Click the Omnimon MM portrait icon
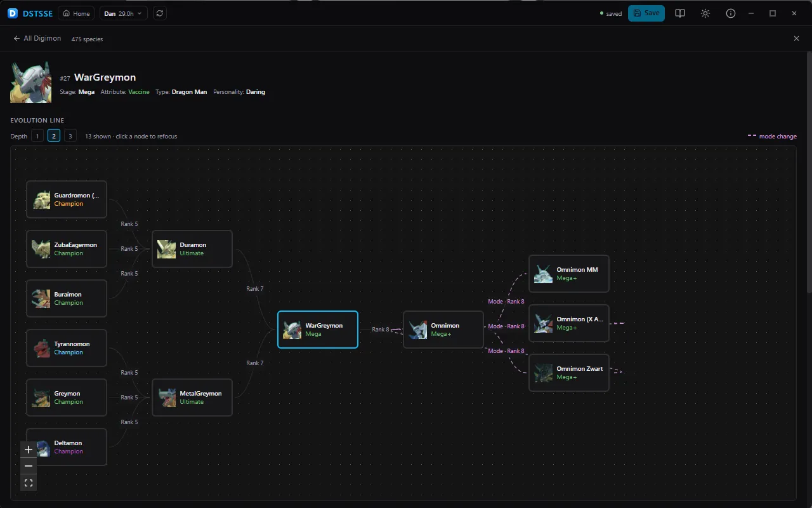Image resolution: width=812 pixels, height=508 pixels. [x=544, y=274]
